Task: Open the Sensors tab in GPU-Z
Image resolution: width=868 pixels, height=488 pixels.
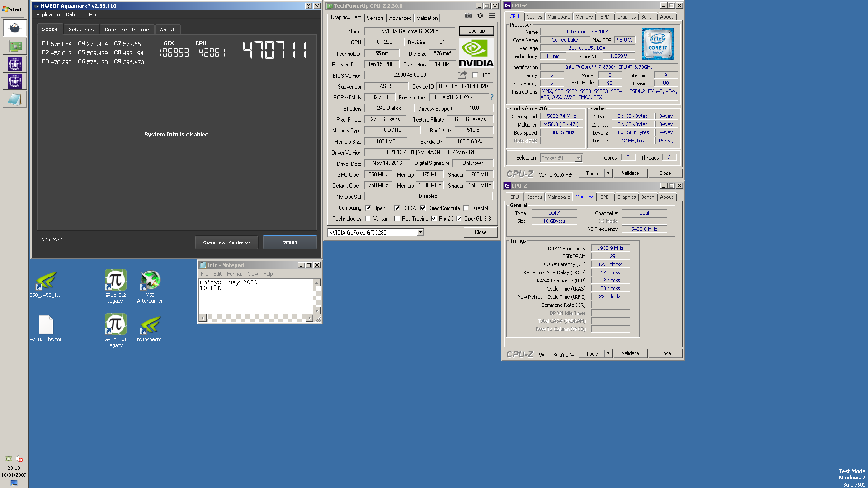Action: 375,18
